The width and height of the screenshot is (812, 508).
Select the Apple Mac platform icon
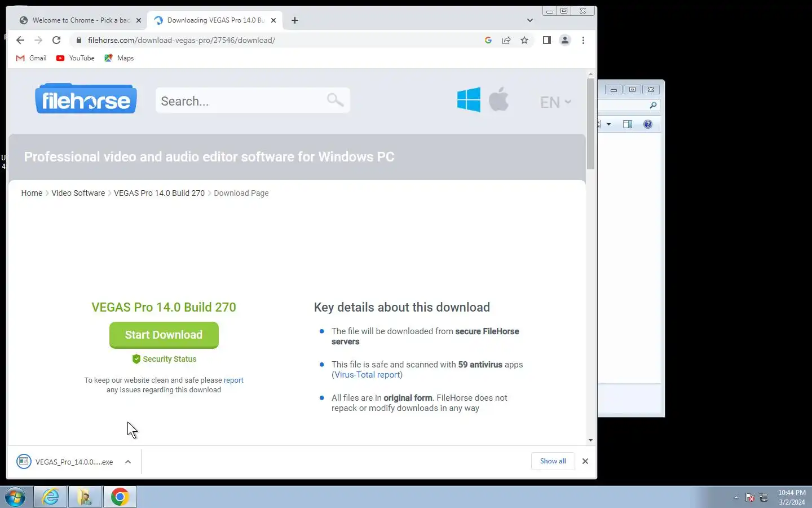(x=498, y=99)
